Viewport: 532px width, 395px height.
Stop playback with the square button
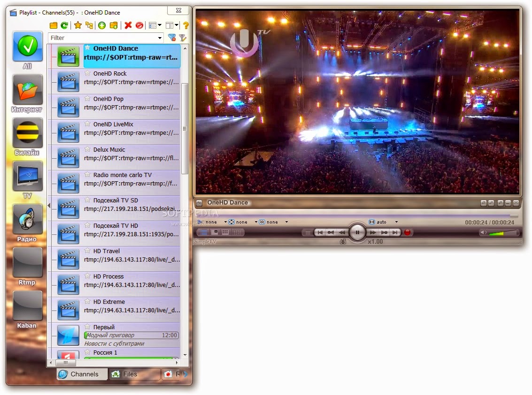(308, 232)
